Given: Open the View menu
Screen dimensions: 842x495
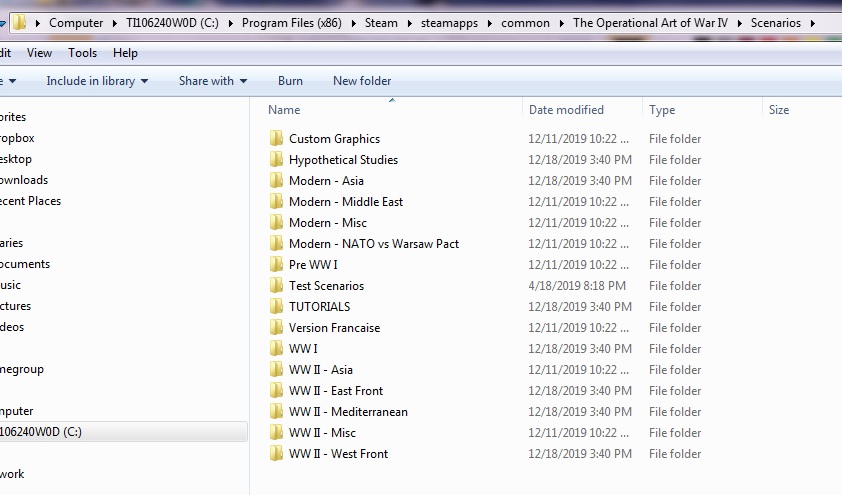Looking at the screenshot, I should click(x=39, y=53).
